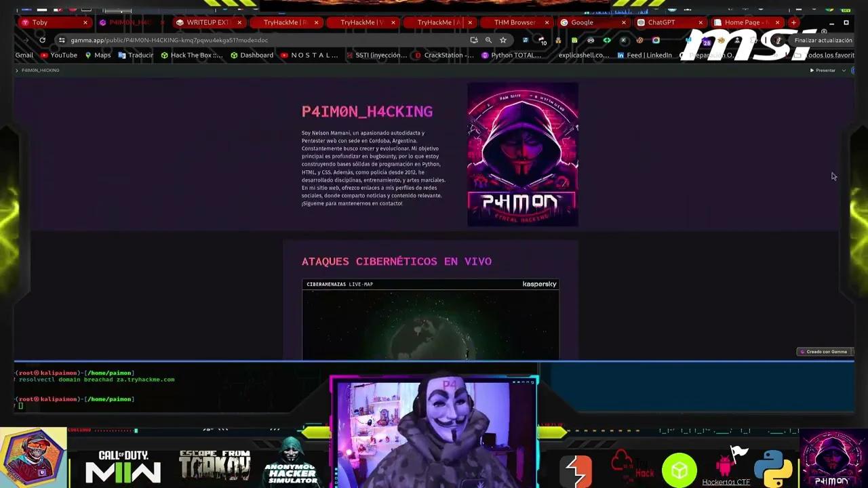Screen dimensions: 868x488
Task: Reload the page with the refresh icon
Action: (x=42, y=40)
